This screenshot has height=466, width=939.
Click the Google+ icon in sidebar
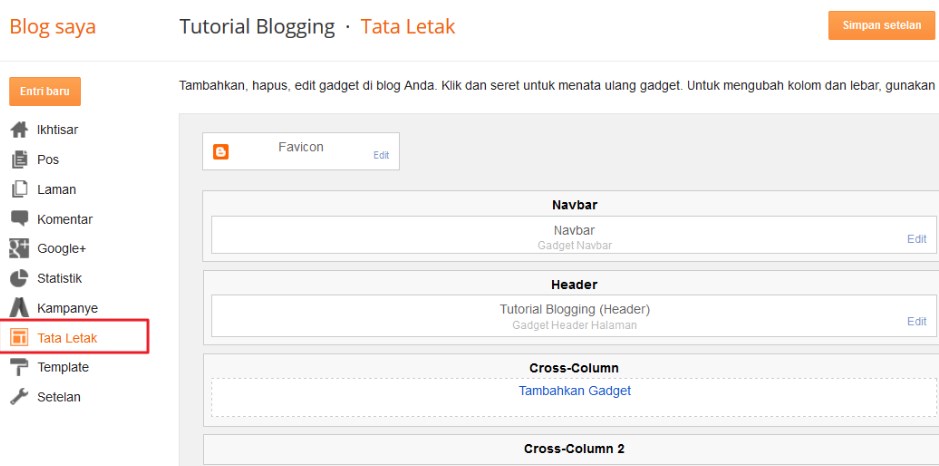coord(18,249)
